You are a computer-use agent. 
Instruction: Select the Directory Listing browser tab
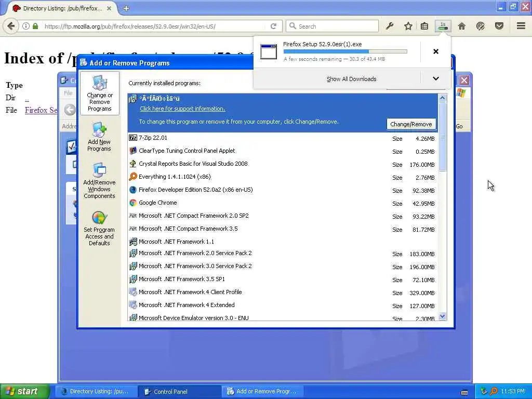62,8
